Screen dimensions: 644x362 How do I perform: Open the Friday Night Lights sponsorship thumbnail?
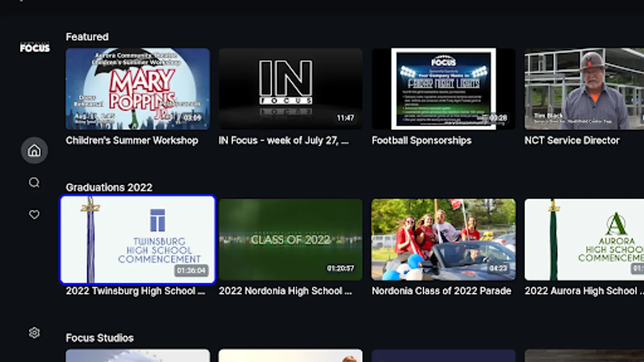[x=444, y=89]
